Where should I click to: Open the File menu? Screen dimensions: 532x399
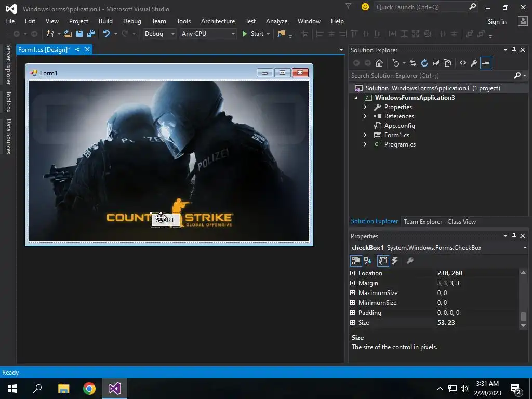click(x=10, y=21)
